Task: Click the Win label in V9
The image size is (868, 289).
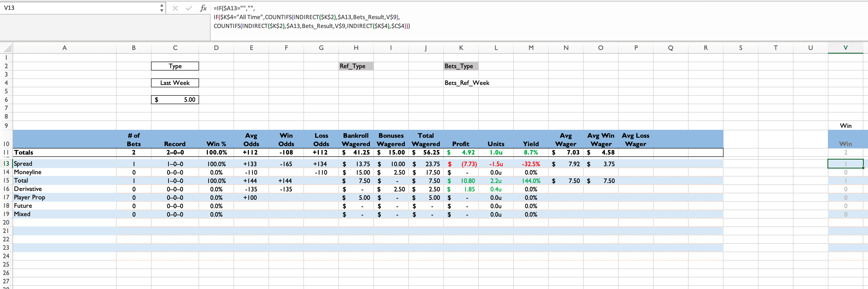Action: 845,126
